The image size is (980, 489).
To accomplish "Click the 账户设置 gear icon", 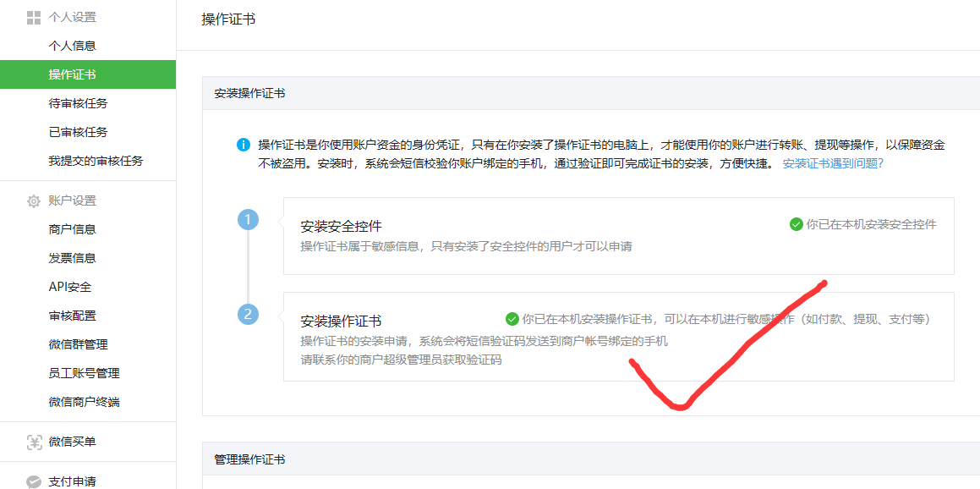I will coord(34,201).
